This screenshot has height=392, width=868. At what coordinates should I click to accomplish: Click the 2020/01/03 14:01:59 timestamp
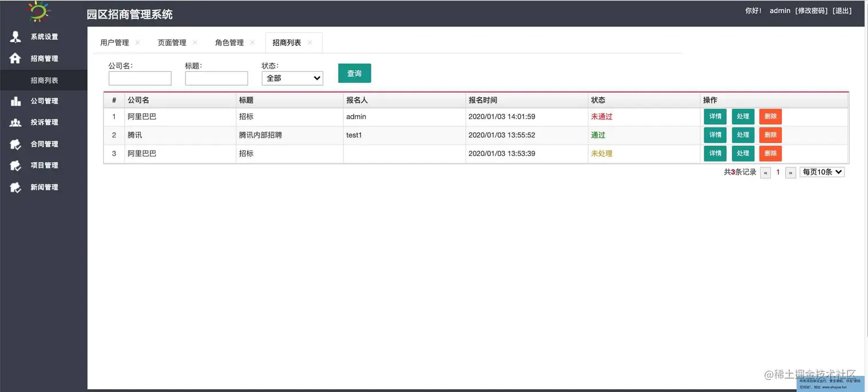tap(502, 117)
